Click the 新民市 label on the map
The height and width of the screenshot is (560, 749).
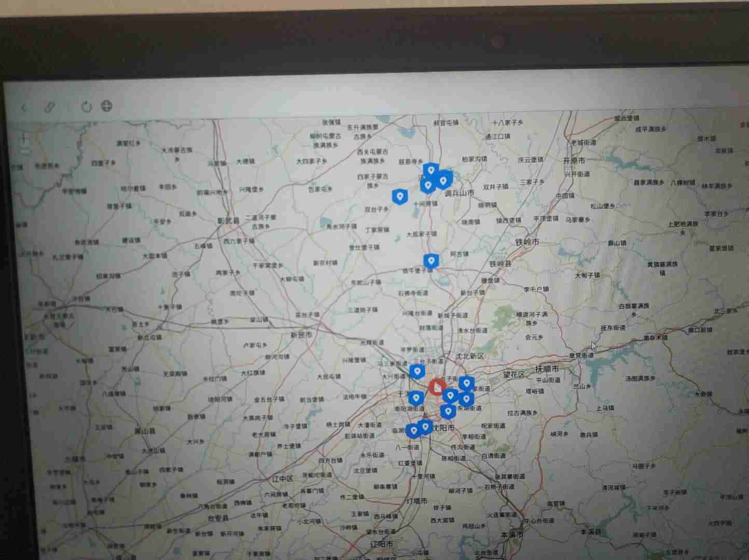[301, 335]
